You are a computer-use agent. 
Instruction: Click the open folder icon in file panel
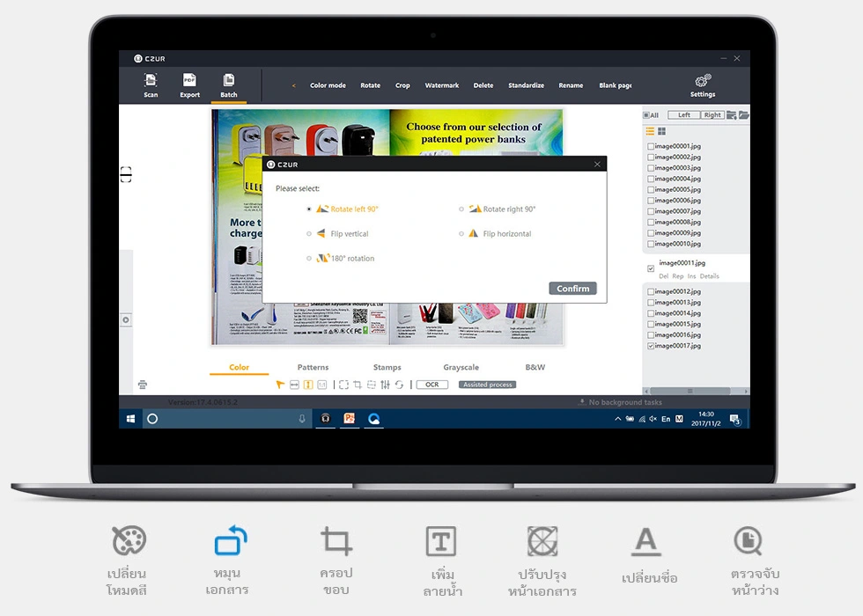743,115
